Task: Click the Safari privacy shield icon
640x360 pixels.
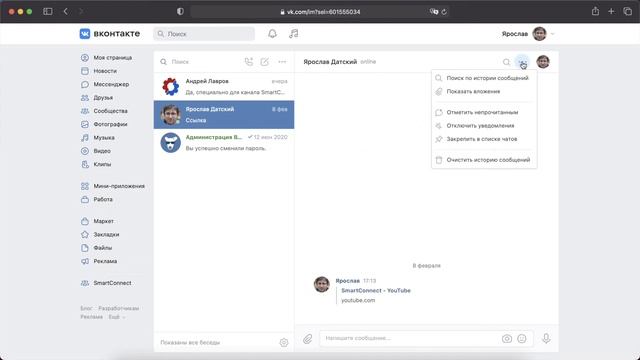Action: [180, 11]
